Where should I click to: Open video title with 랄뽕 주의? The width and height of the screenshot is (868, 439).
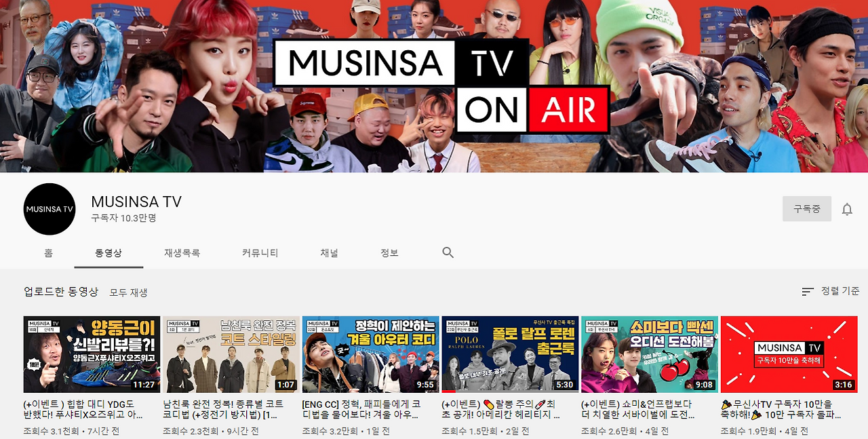point(501,409)
